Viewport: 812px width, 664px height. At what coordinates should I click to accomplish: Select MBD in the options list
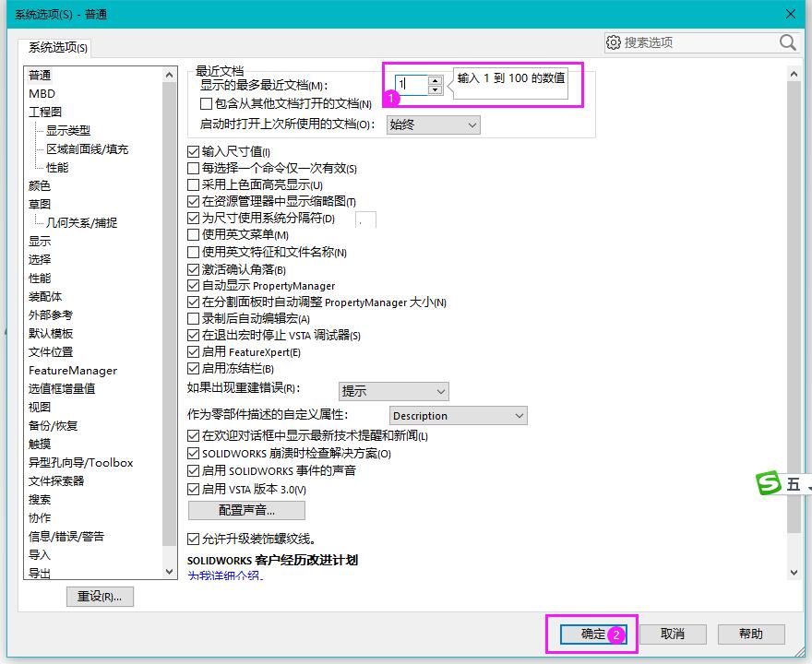pyautogui.click(x=42, y=94)
